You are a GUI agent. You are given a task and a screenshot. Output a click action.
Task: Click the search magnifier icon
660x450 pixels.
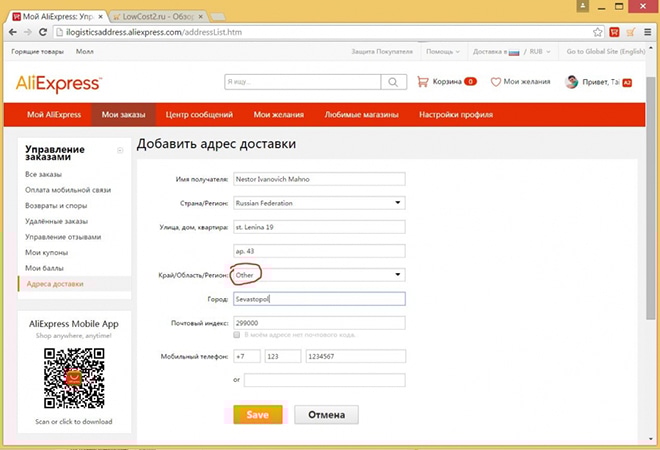point(396,82)
